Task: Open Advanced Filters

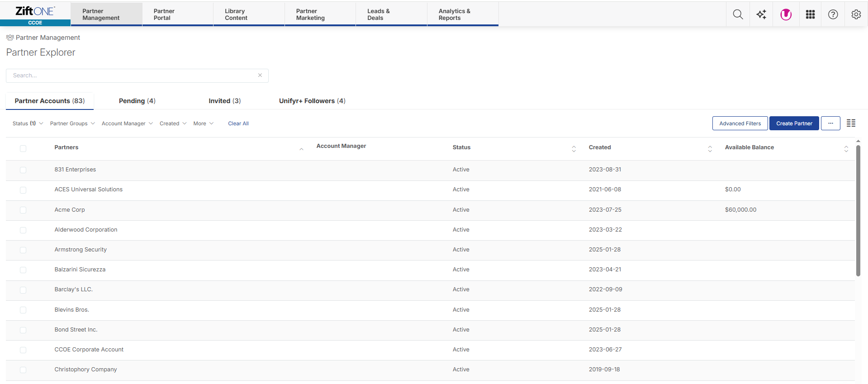Action: [740, 123]
